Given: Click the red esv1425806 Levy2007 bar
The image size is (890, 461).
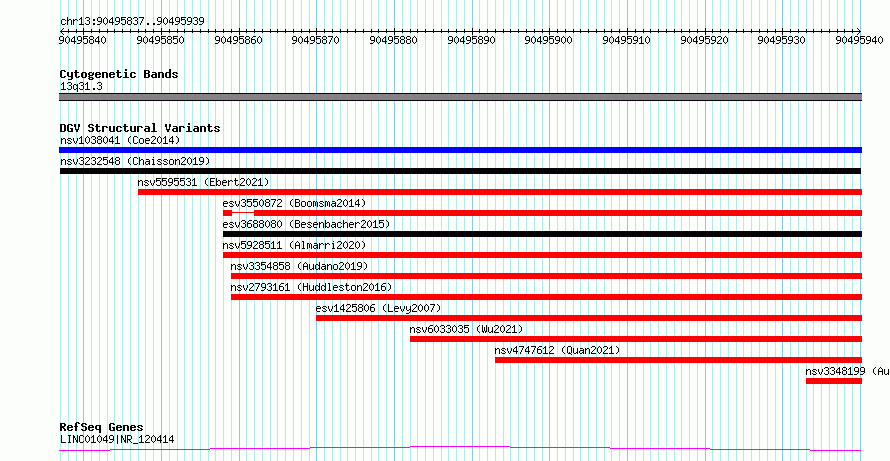Looking at the screenshot, I should point(589,318).
